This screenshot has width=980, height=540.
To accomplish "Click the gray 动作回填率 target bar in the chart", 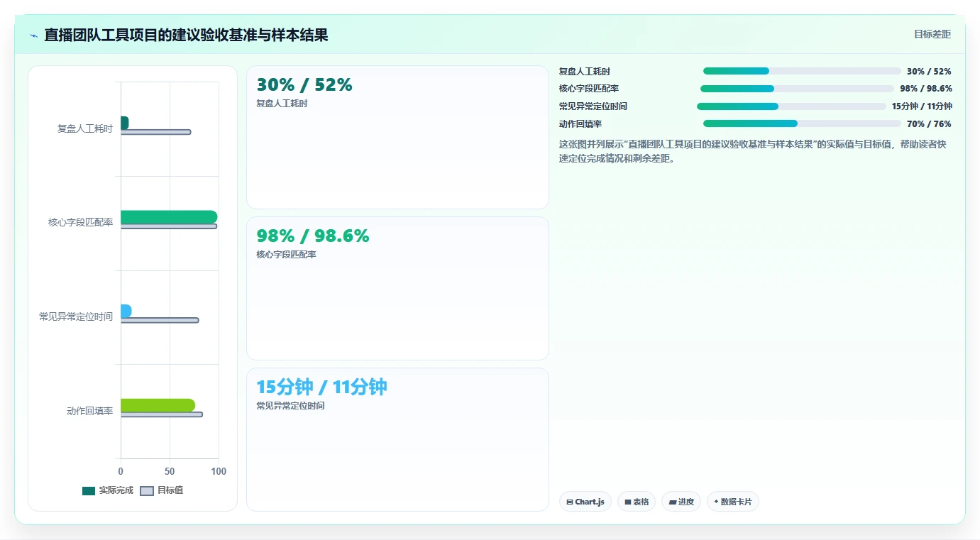I will coord(162,414).
